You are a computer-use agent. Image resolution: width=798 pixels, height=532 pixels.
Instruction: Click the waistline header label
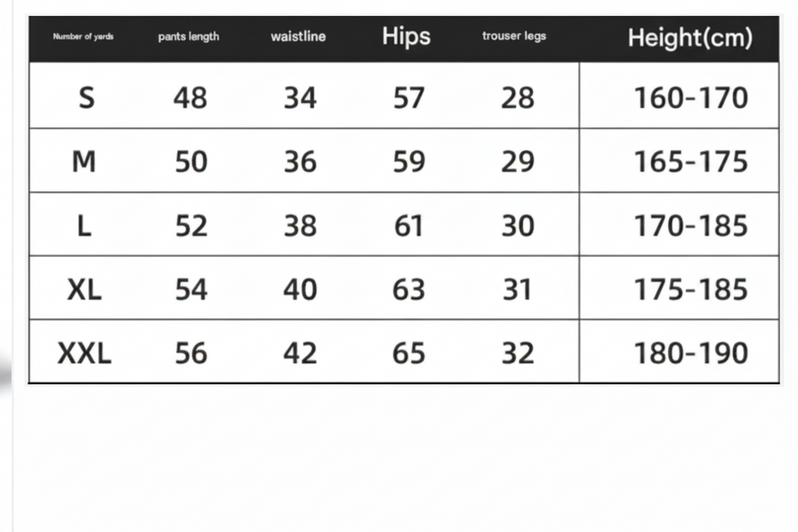coord(298,37)
